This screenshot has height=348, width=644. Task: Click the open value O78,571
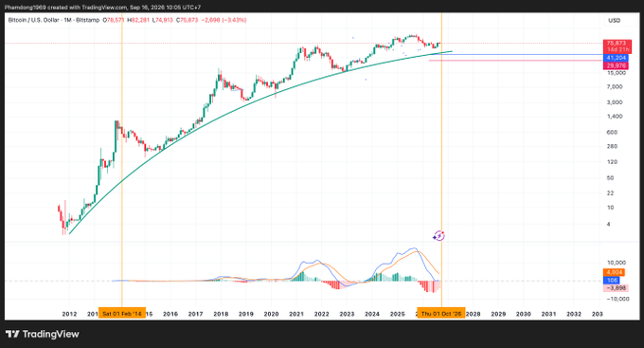[x=114, y=20]
